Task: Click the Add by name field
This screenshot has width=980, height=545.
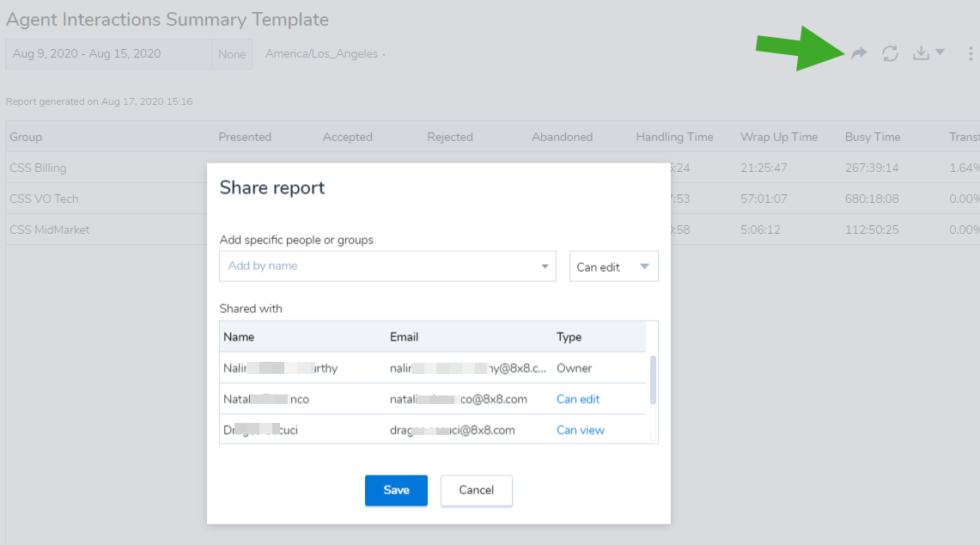Action: point(387,266)
